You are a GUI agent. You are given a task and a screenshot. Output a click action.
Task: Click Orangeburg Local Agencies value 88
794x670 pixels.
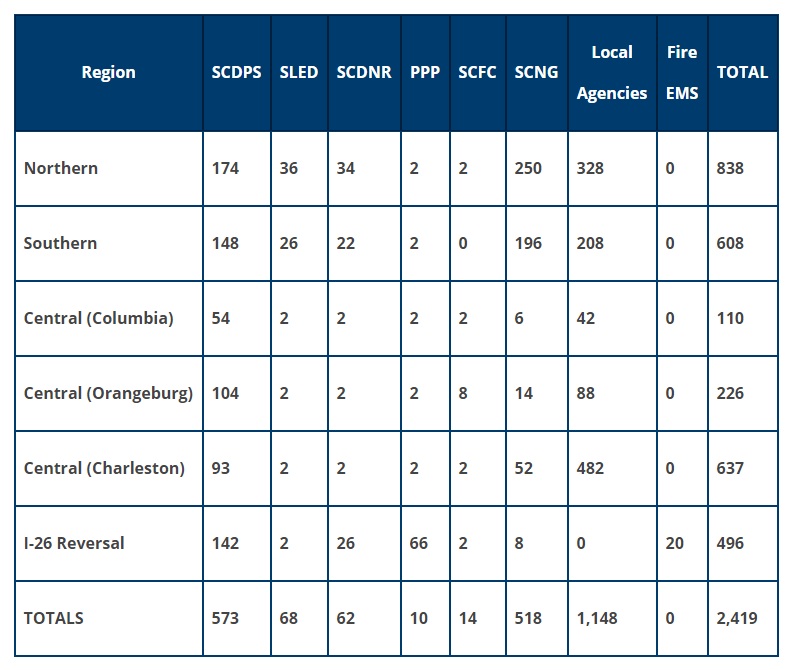586,393
